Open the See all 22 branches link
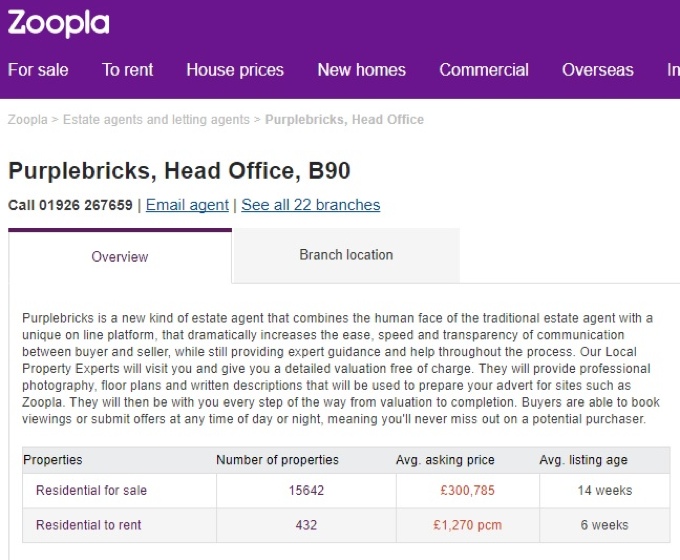680x560 pixels. coord(311,205)
